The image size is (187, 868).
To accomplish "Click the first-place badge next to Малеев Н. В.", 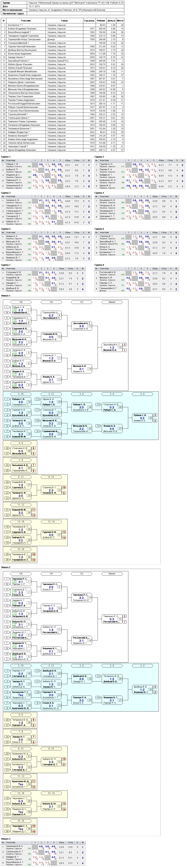I will click(125, 350).
